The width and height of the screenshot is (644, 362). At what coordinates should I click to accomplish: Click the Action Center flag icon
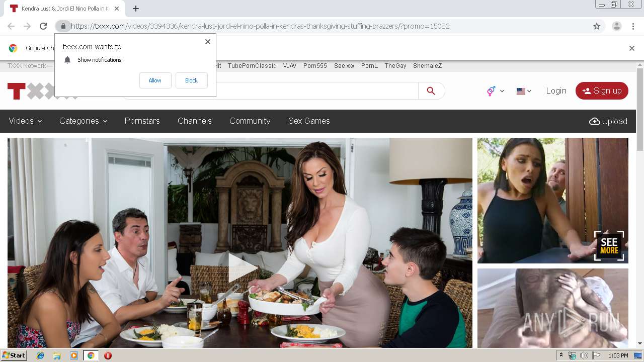point(596,355)
